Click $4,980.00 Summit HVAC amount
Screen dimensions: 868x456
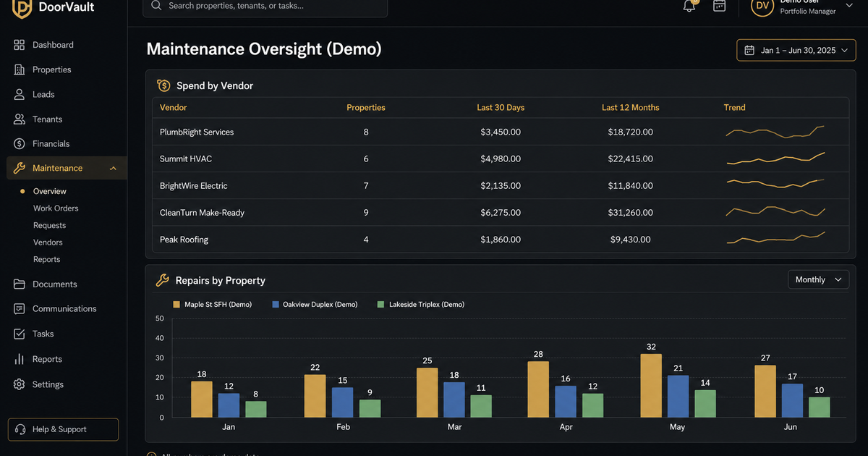point(501,159)
